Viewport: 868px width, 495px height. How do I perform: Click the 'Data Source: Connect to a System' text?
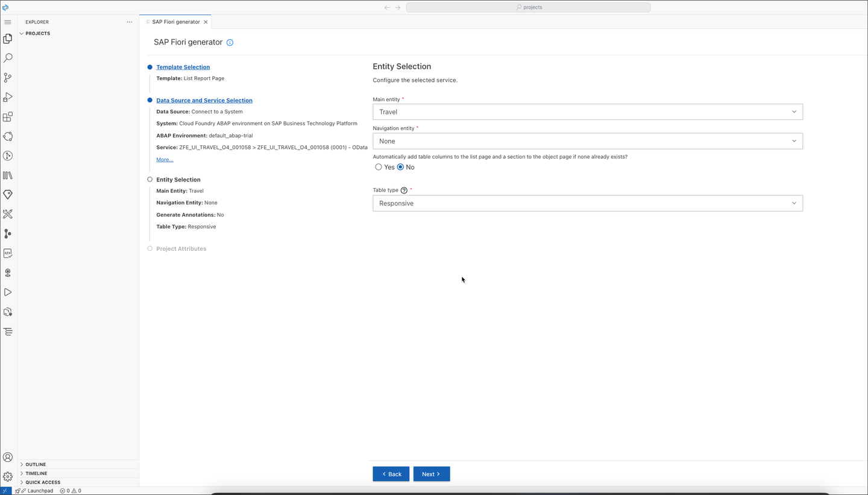200,112
